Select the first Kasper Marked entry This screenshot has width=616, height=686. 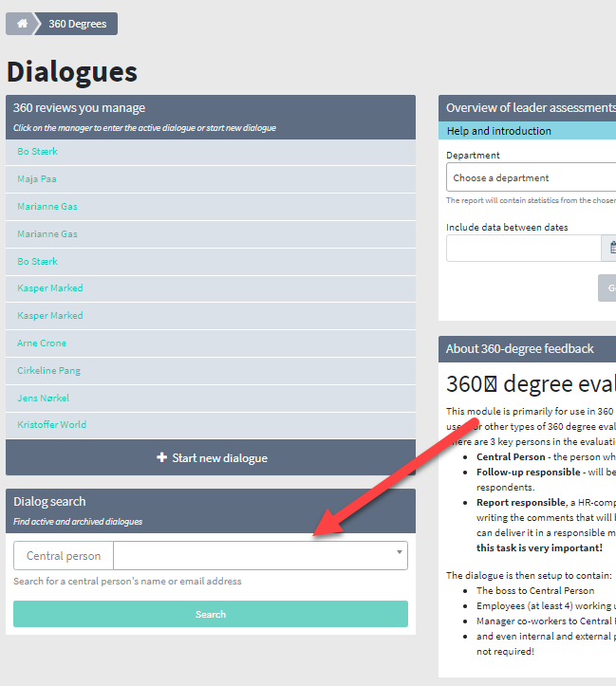click(50, 288)
